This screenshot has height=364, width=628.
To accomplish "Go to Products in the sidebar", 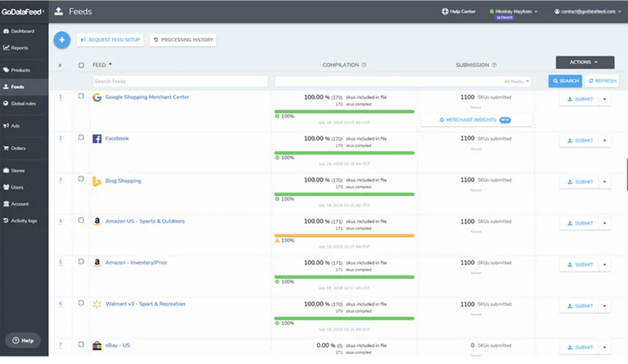I will point(17,70).
